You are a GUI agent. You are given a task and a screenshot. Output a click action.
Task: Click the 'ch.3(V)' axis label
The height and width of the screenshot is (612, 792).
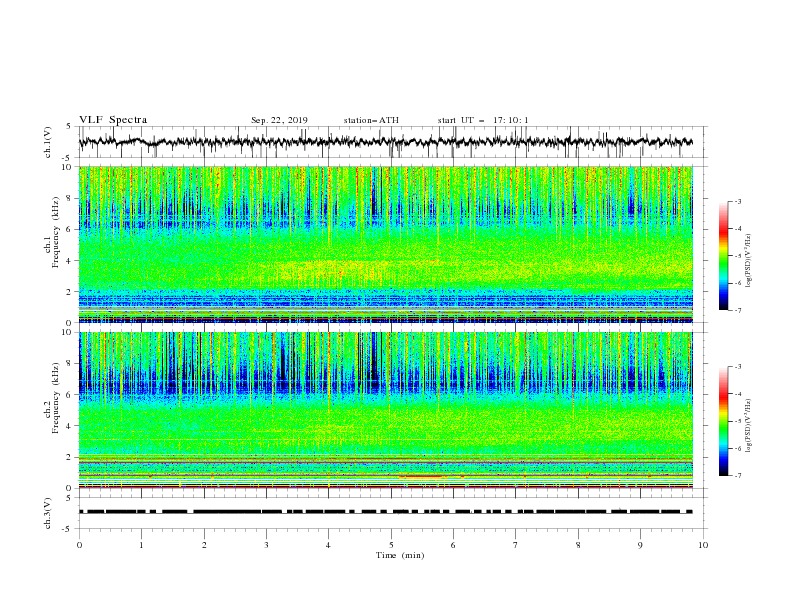pos(48,513)
